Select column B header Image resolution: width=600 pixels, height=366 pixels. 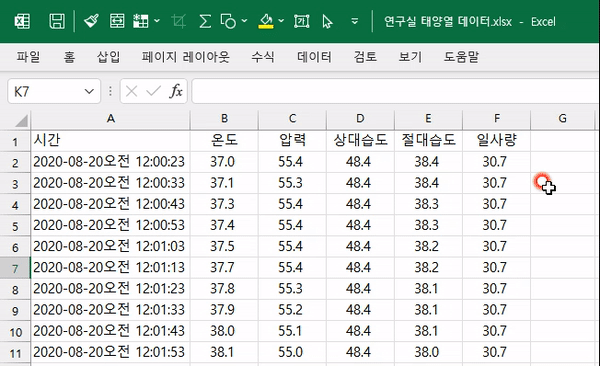click(x=224, y=119)
